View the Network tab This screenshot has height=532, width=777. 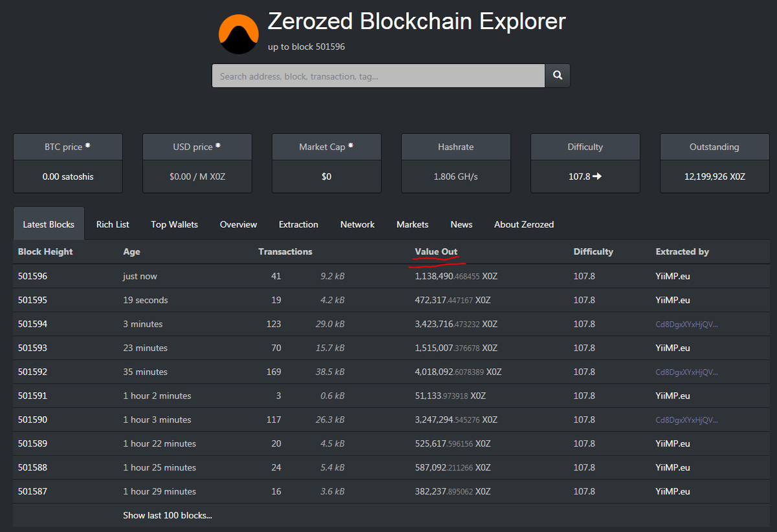tap(357, 224)
